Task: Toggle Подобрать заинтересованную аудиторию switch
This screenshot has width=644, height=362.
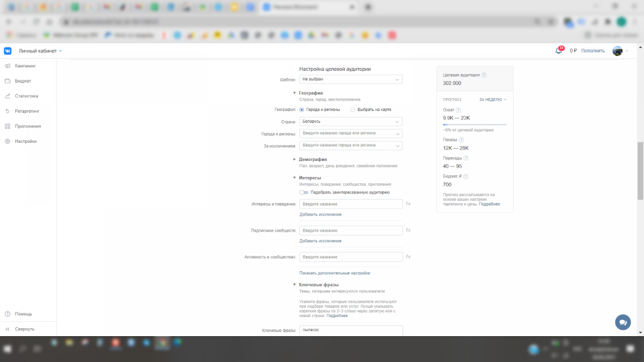Action: pos(304,192)
